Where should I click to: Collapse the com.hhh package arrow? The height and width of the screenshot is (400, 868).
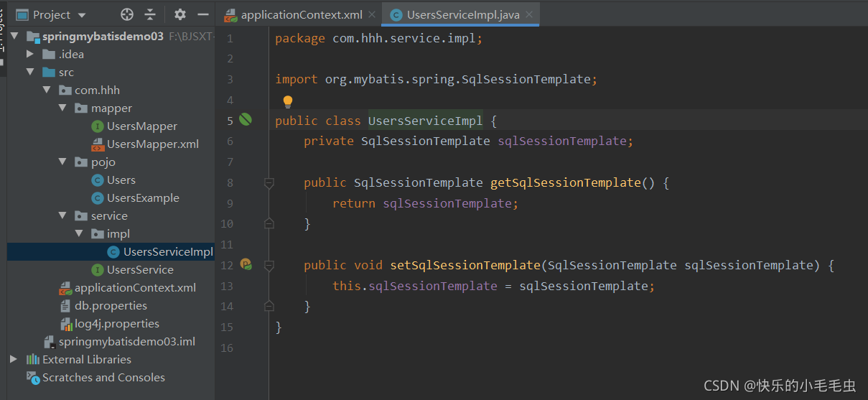tap(46, 90)
